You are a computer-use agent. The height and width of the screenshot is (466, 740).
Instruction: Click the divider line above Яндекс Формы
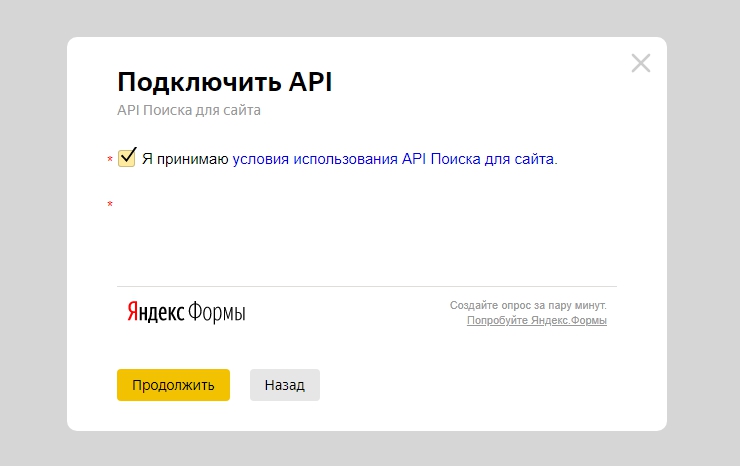pos(366,287)
